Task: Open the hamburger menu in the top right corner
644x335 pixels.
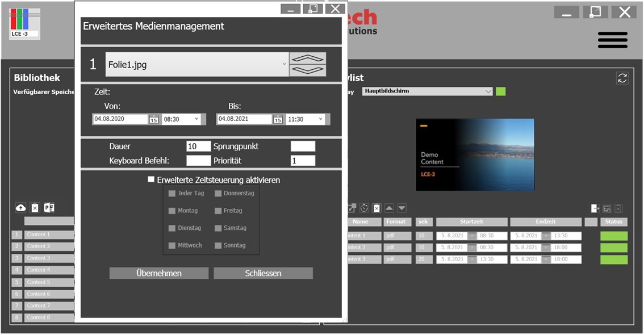Action: pos(612,40)
